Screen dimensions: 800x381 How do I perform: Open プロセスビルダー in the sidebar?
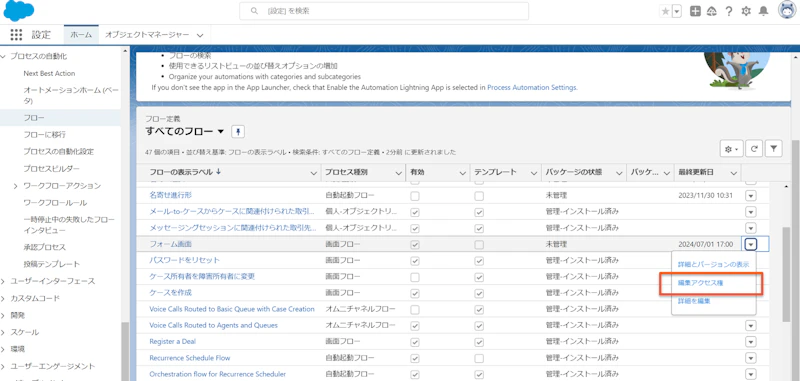(52, 168)
